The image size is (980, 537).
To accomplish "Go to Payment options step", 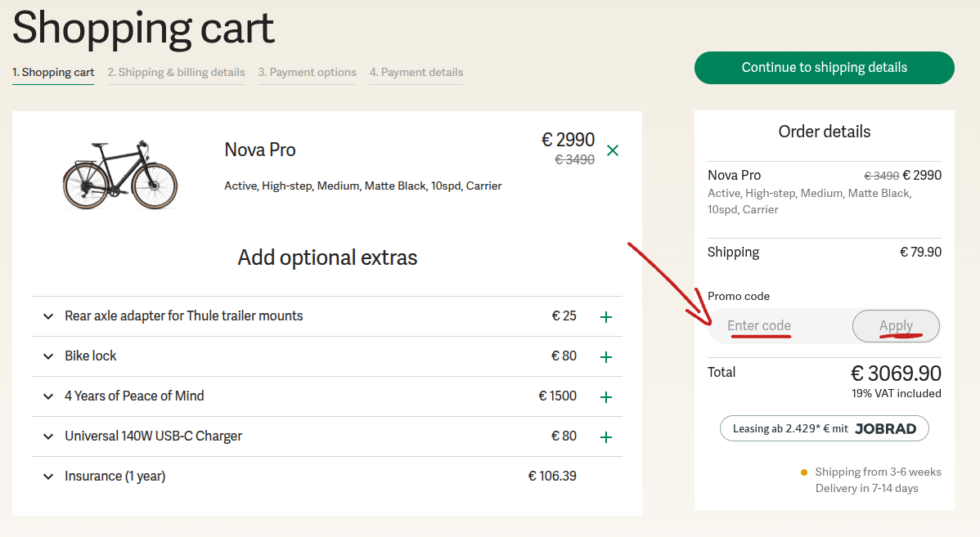I will pos(308,73).
